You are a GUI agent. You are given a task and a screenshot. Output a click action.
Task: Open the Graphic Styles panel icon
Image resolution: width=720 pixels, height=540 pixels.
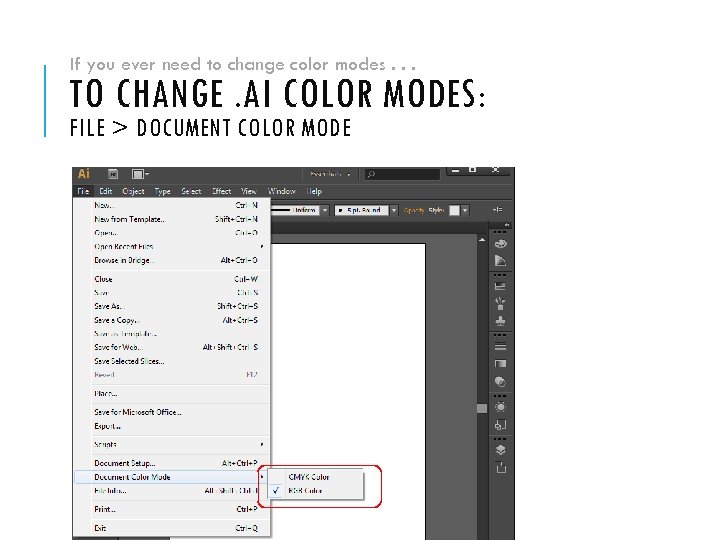(x=500, y=425)
